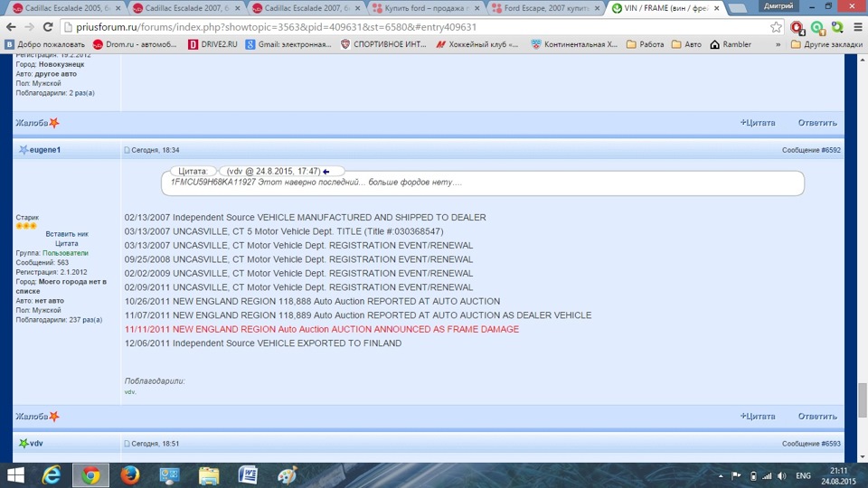Click +Цитата under eugene1's post

click(x=758, y=416)
